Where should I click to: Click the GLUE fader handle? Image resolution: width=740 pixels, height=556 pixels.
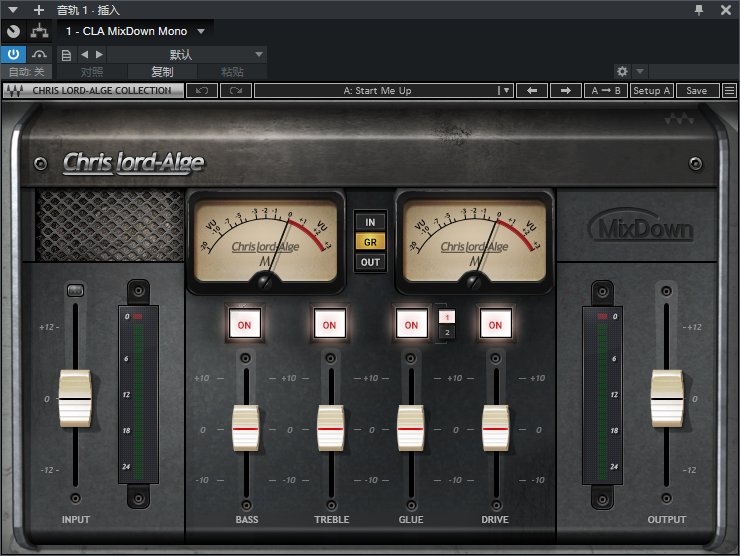411,429
